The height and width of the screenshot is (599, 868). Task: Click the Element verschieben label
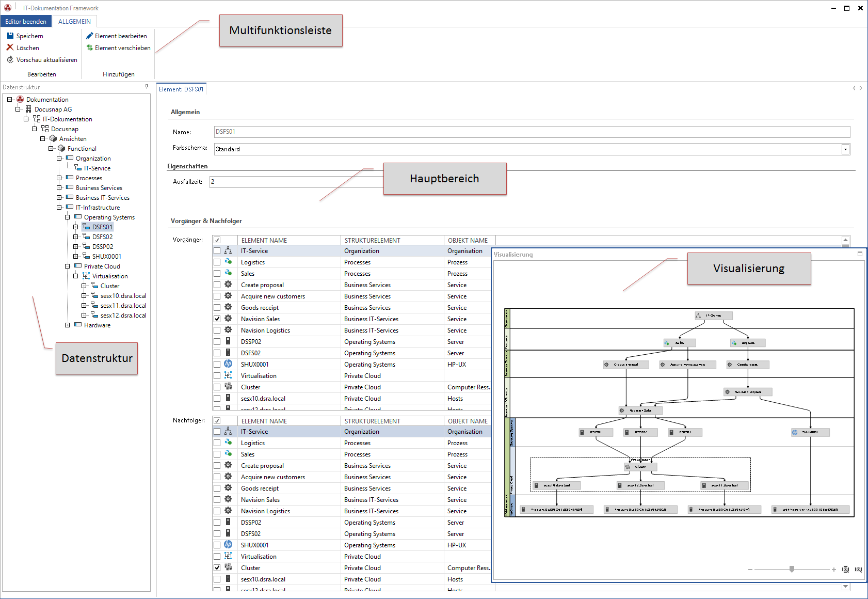click(x=123, y=48)
